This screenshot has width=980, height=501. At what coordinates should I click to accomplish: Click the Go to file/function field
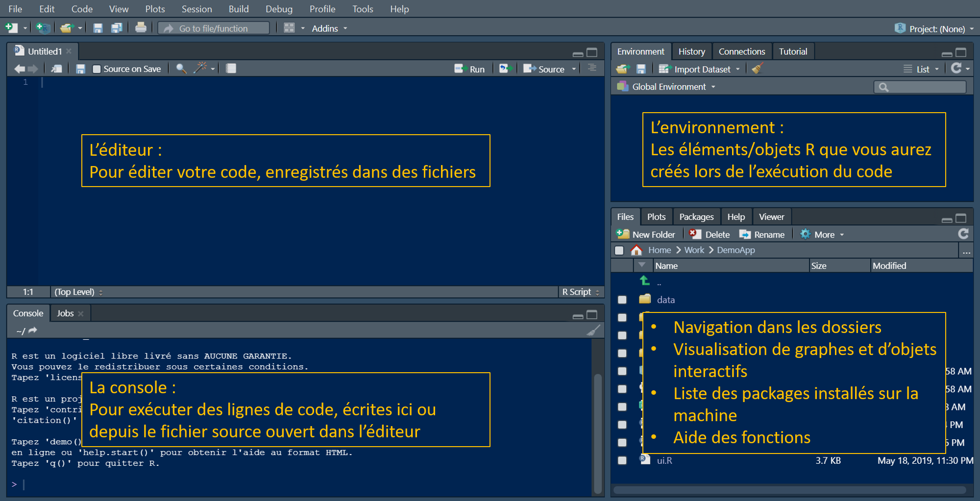[x=214, y=28]
